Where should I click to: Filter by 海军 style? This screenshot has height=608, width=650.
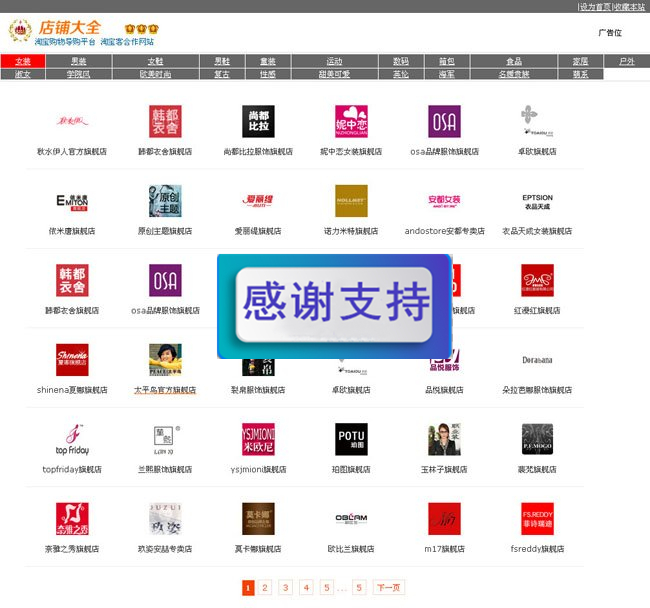coord(447,74)
